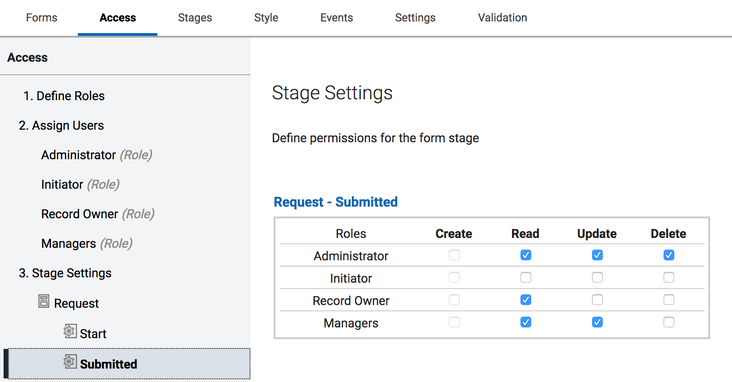Go to the Events tab
The width and height of the screenshot is (732, 382).
(337, 18)
